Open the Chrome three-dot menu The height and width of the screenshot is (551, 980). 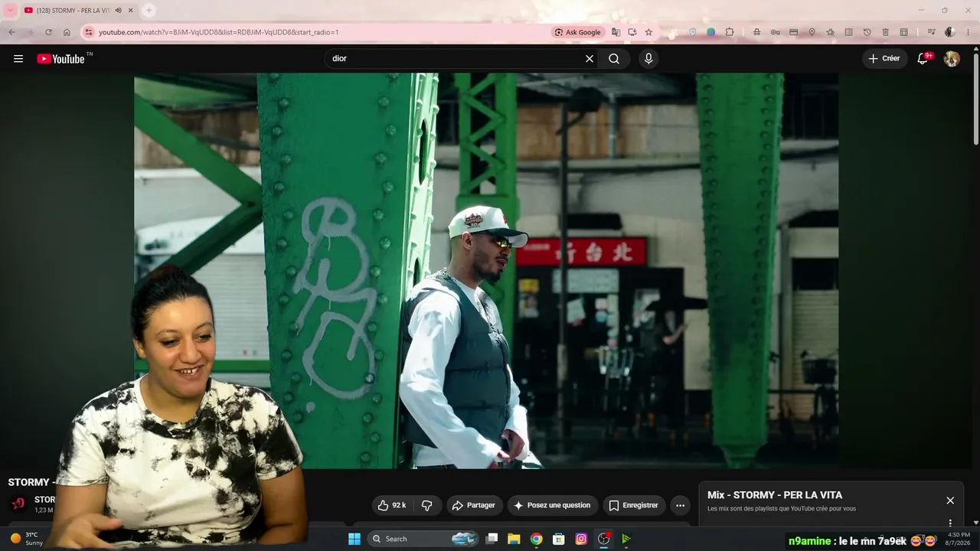(968, 32)
